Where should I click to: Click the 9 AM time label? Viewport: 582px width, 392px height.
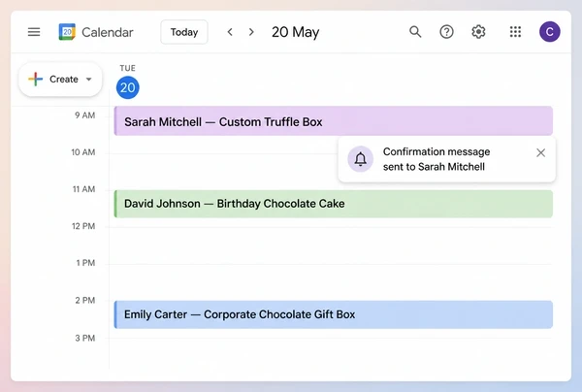[85, 115]
